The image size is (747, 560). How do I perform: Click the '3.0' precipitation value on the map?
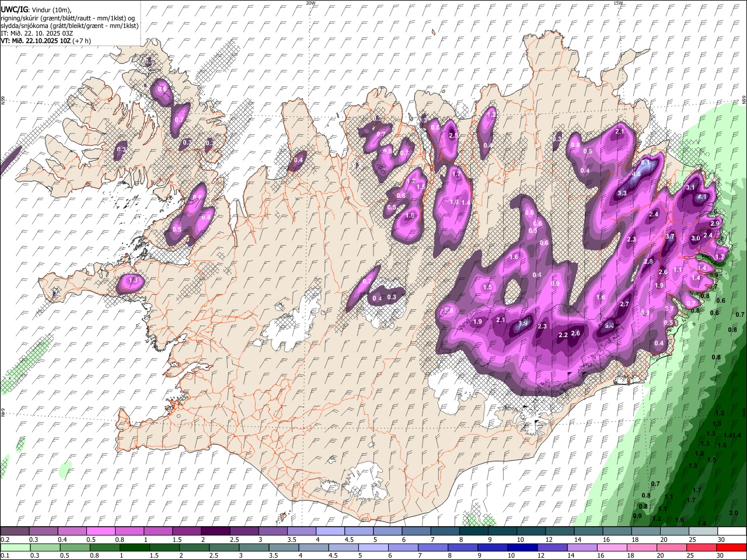pos(696,238)
